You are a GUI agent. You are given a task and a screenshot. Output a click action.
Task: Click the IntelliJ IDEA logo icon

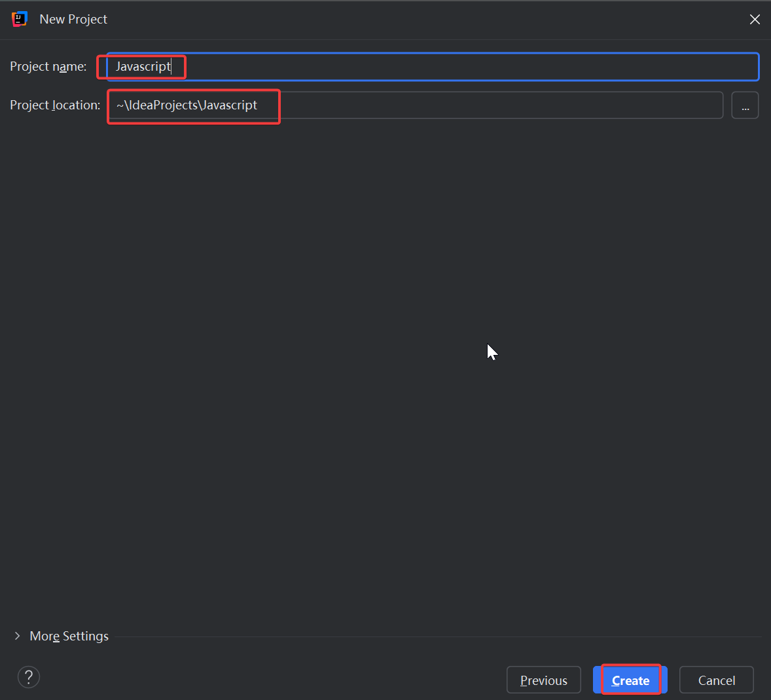click(19, 19)
